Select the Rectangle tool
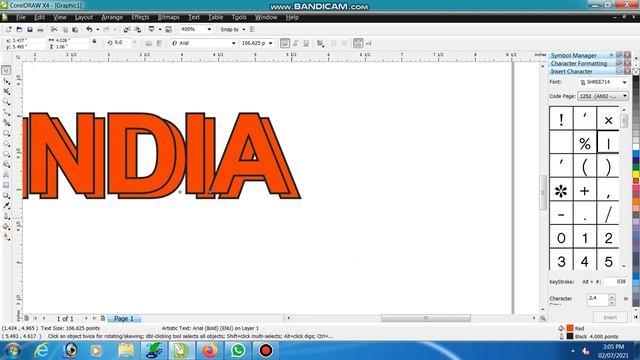This screenshot has width=640, height=360. pos(6,133)
